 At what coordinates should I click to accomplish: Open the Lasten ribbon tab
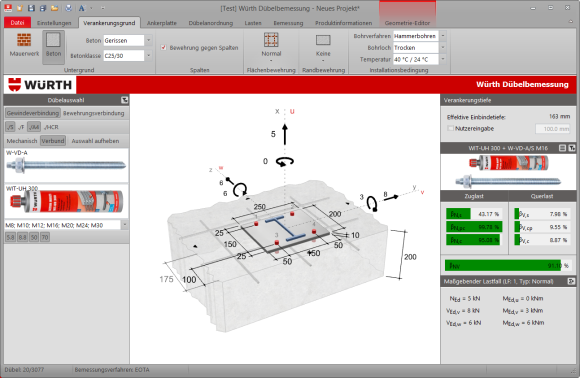click(253, 23)
